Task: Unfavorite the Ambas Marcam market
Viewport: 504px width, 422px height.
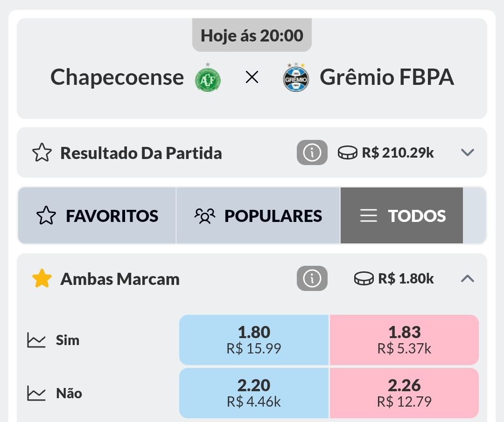Action: point(42,279)
